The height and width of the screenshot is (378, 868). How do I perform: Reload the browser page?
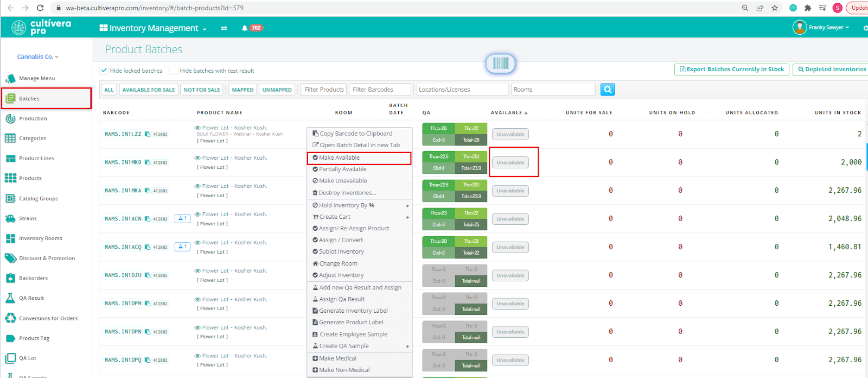(40, 8)
